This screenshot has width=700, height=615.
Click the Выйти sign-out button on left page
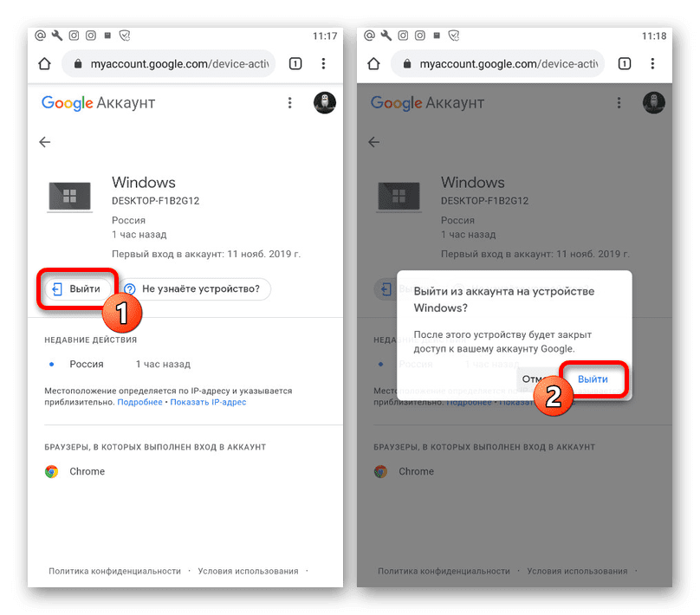point(78,289)
